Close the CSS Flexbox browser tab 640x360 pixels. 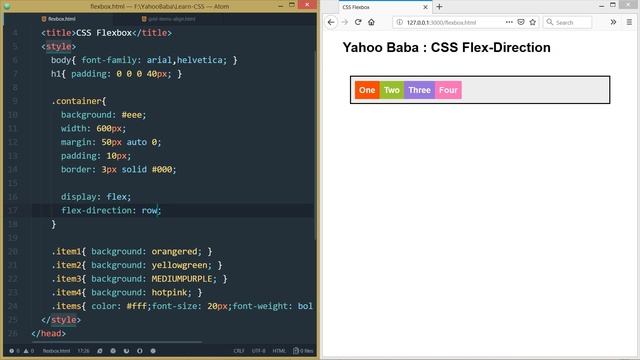(425, 7)
